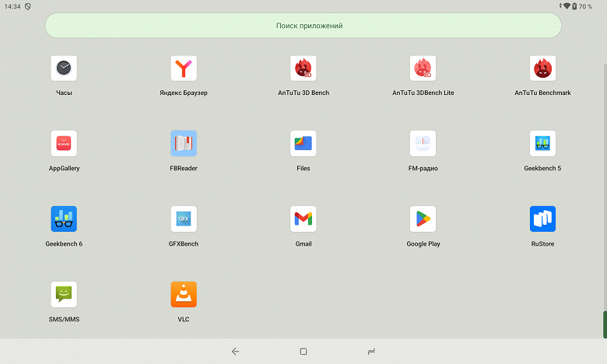Open the Часы clock app
The width and height of the screenshot is (607, 364).
pyautogui.click(x=64, y=68)
